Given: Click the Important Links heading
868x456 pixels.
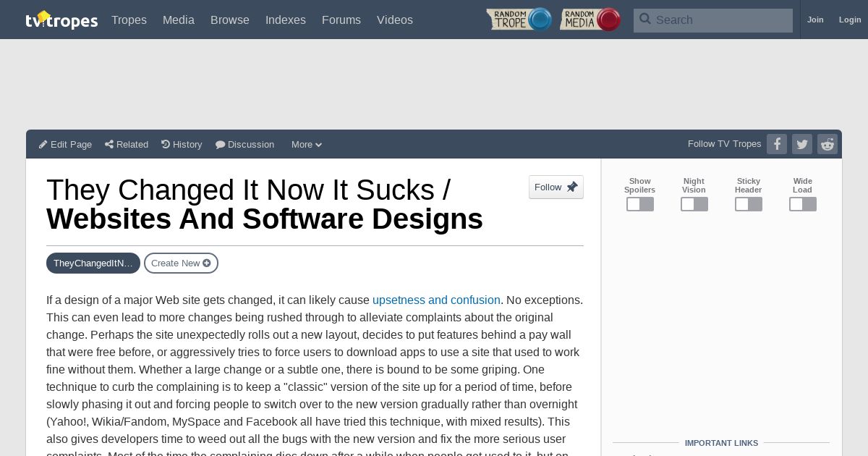Looking at the screenshot, I should click(721, 443).
